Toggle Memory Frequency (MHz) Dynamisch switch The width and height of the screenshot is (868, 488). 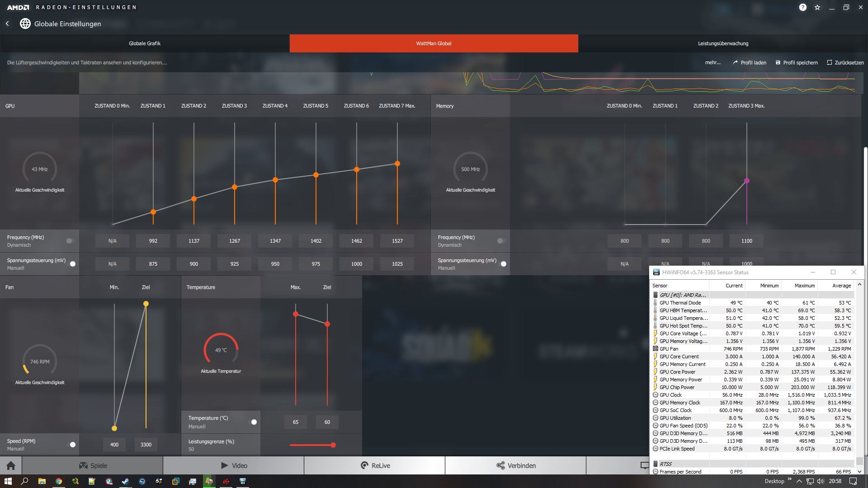[x=501, y=241]
